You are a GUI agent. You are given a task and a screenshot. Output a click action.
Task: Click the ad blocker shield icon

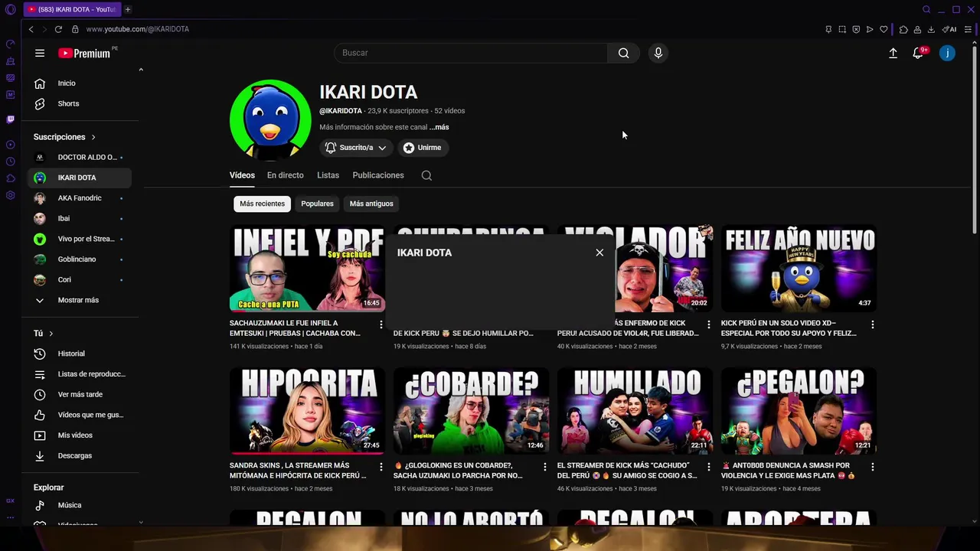(856, 29)
